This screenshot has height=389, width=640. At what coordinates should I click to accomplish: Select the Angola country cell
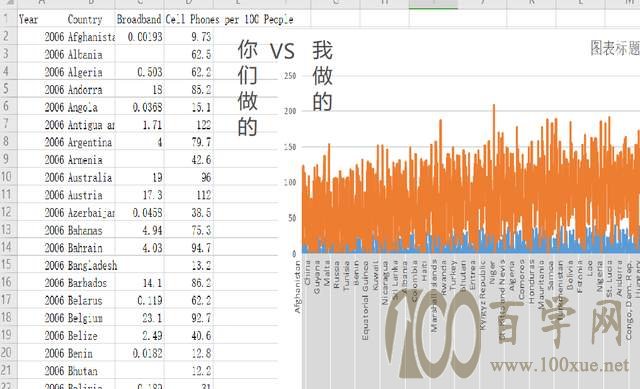pyautogui.click(x=91, y=107)
